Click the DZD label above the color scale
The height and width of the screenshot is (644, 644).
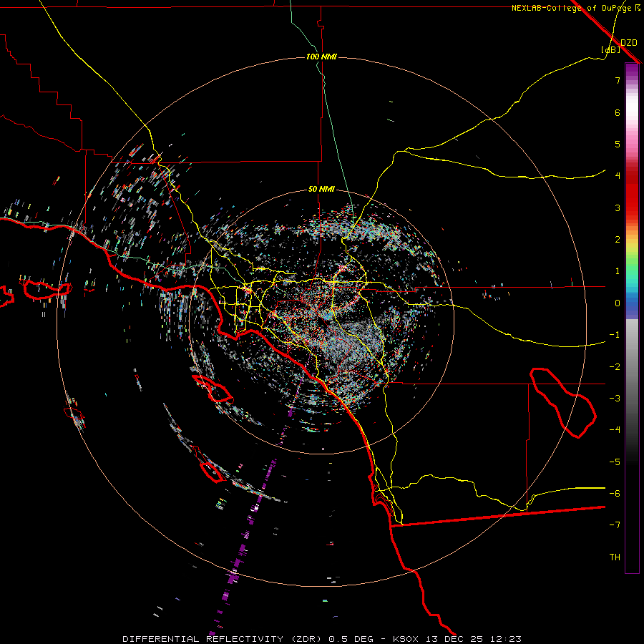pyautogui.click(x=629, y=43)
